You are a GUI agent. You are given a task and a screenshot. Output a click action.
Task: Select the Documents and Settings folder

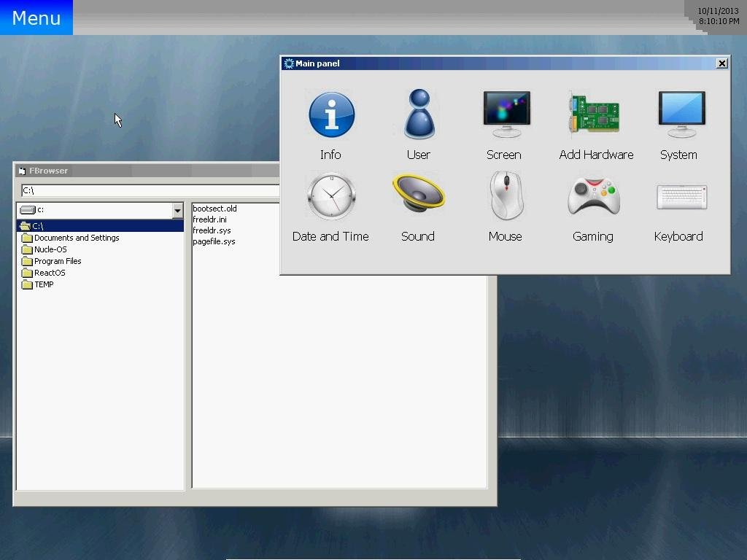[76, 238]
